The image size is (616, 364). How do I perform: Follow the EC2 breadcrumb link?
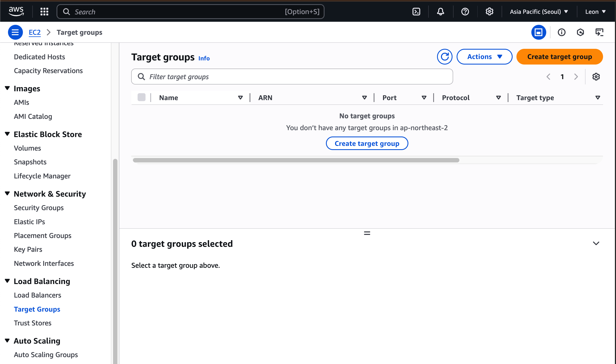34,33
